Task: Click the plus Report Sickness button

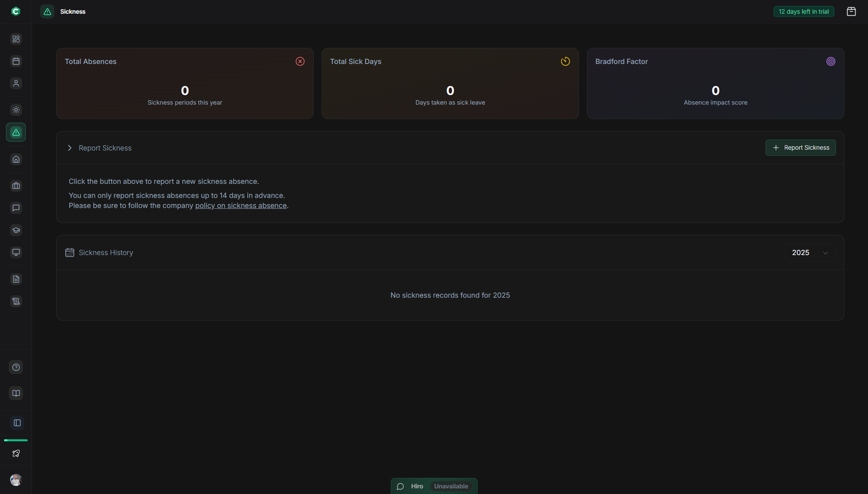Action: point(800,148)
